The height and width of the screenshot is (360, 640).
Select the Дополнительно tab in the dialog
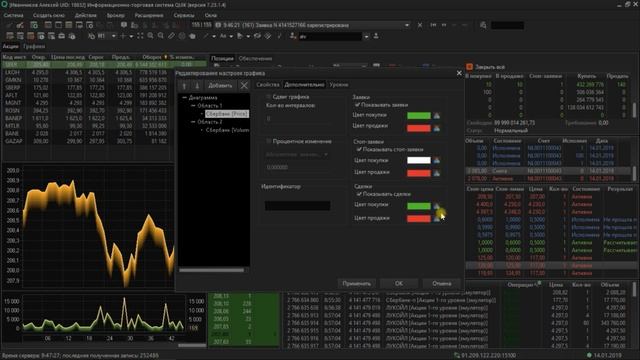pyautogui.click(x=304, y=84)
